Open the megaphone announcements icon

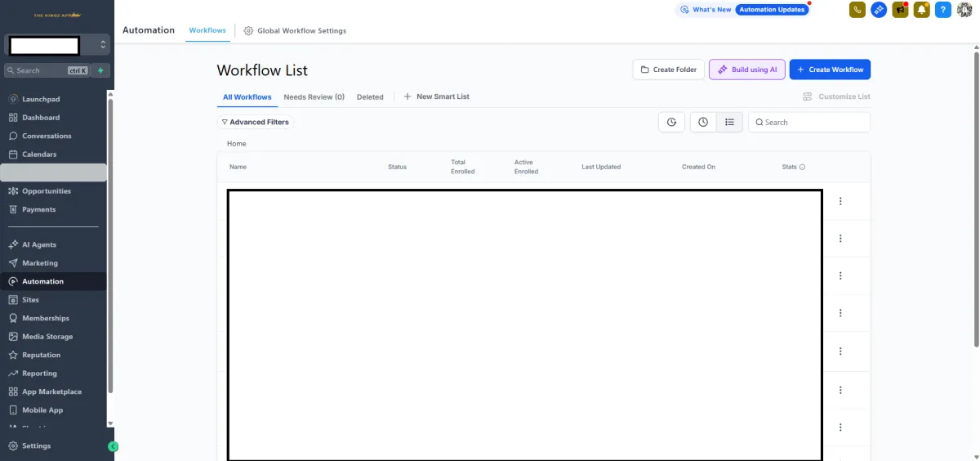tap(900, 10)
